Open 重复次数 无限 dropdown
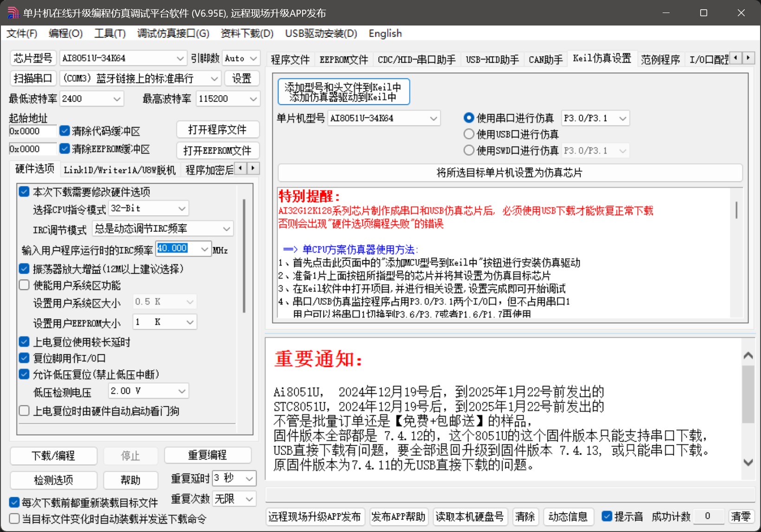Viewport: 761px width, 532px height. point(234,499)
